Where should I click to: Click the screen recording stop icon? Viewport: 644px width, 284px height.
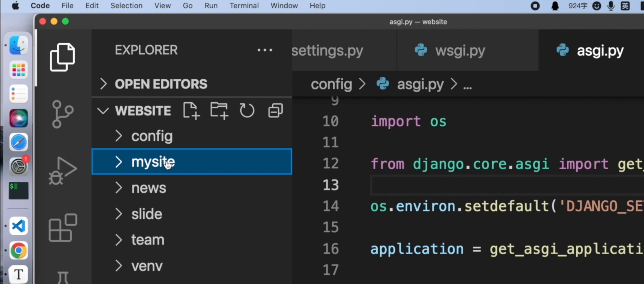click(535, 6)
